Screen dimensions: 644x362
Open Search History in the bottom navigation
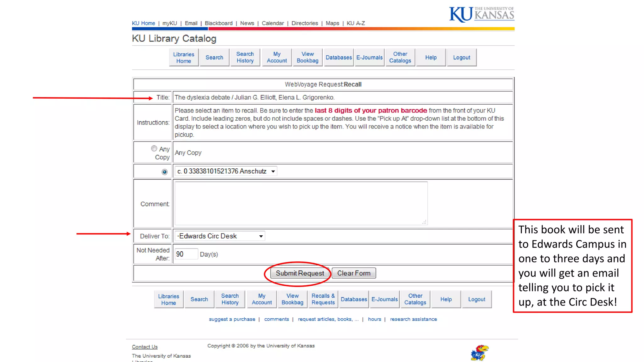(x=230, y=299)
